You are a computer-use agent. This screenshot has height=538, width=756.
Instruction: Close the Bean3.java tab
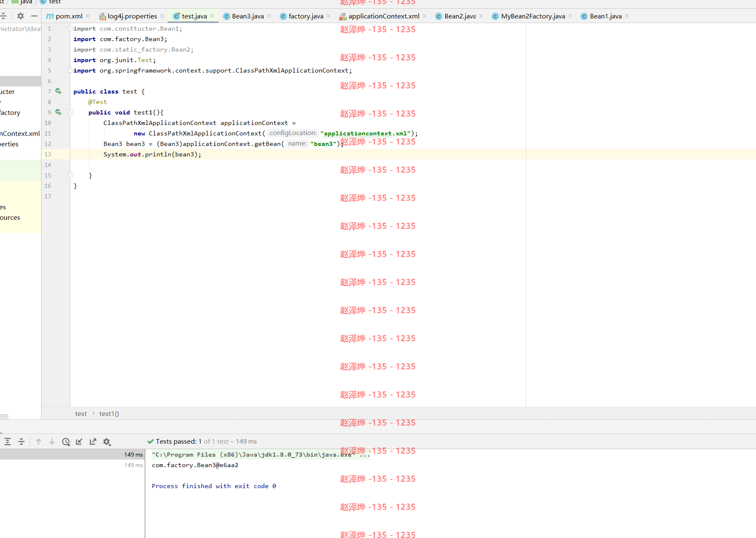[x=269, y=16]
